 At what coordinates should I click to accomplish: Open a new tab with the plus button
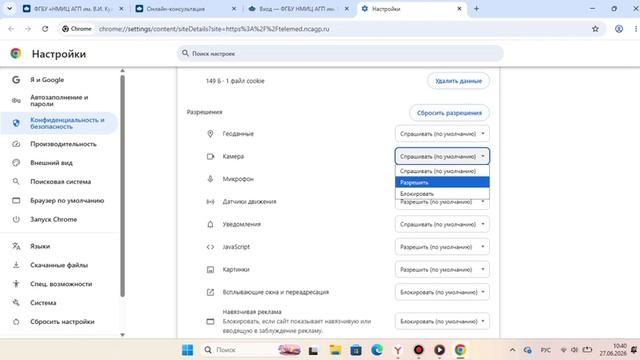476,9
